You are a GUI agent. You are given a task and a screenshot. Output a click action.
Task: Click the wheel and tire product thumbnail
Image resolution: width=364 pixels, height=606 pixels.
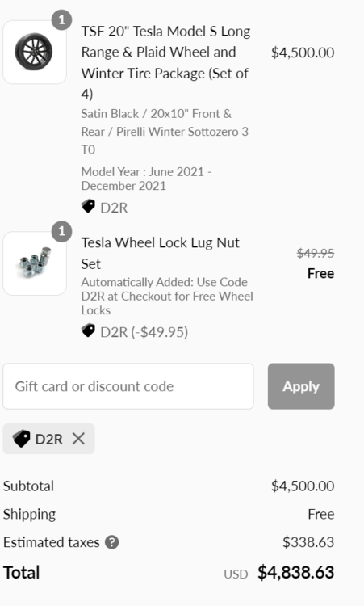click(x=35, y=53)
